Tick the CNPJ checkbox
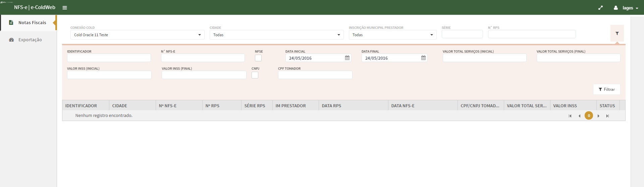 [x=255, y=75]
